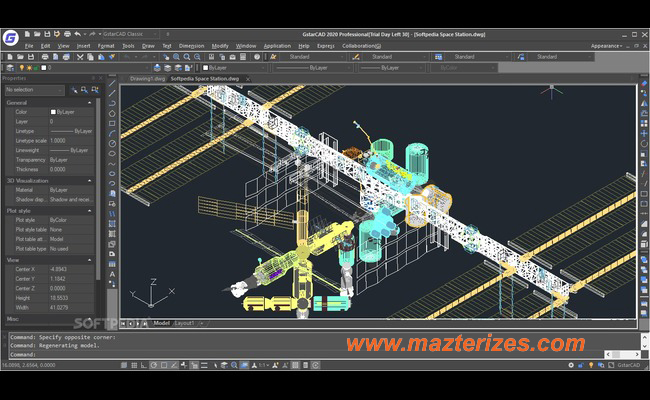
Task: Click the white layer color swatch in the layer toolbar
Action: click(44, 68)
